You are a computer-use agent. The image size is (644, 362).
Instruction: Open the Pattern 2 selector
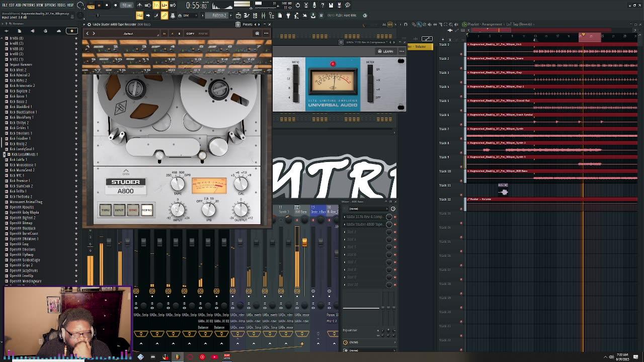[219, 16]
